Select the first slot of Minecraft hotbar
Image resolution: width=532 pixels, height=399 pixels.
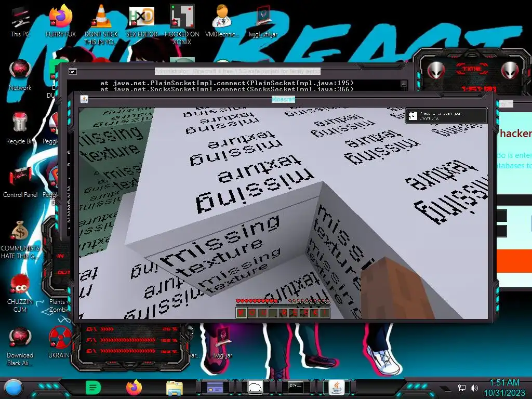click(241, 312)
